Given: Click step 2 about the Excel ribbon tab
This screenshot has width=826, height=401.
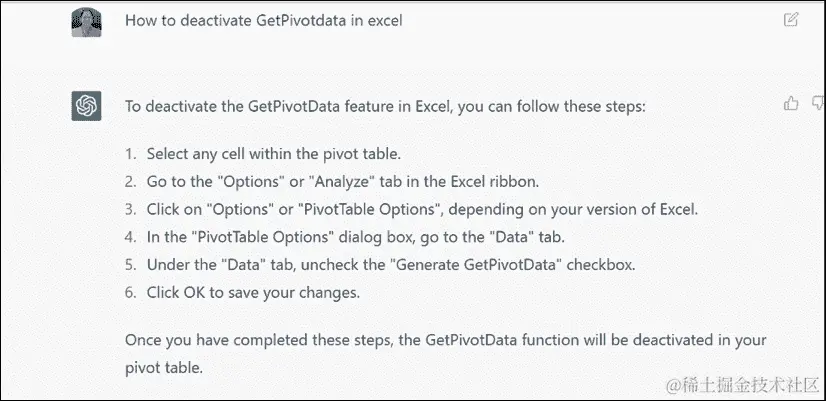Looking at the screenshot, I should [x=343, y=182].
